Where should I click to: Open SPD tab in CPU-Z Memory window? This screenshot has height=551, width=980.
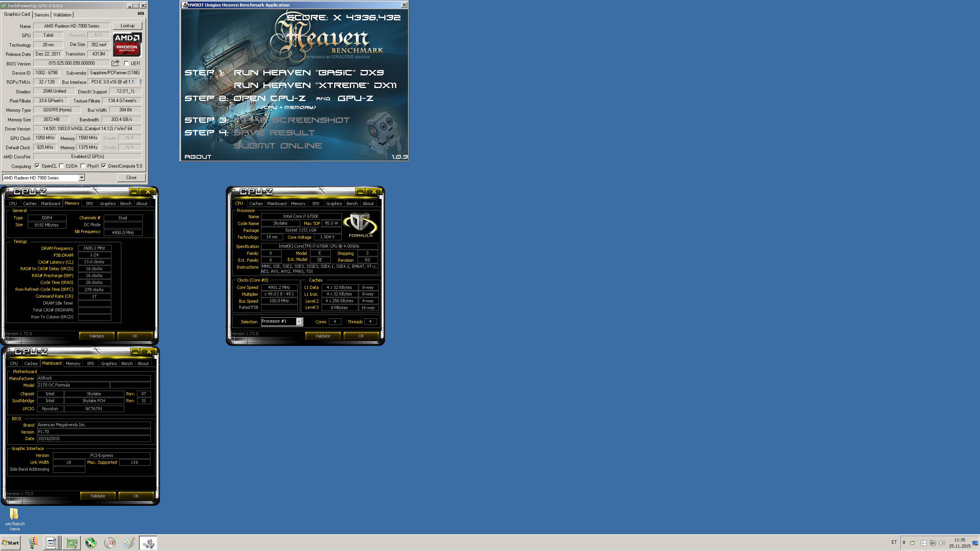coord(90,204)
